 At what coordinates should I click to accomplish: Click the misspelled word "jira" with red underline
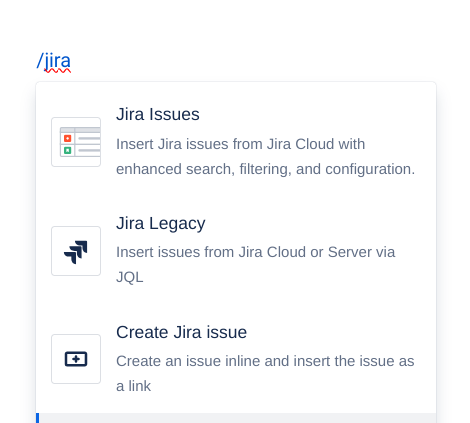coord(57,61)
